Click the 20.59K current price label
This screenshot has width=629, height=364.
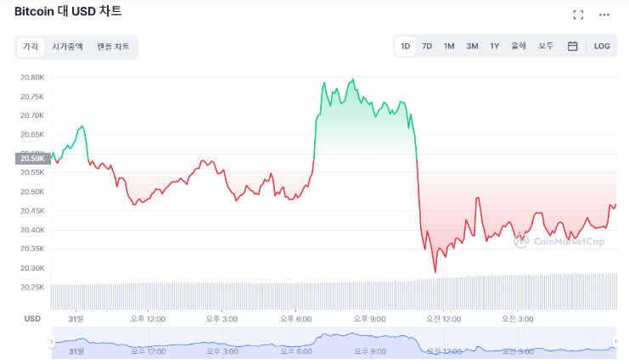pos(31,158)
